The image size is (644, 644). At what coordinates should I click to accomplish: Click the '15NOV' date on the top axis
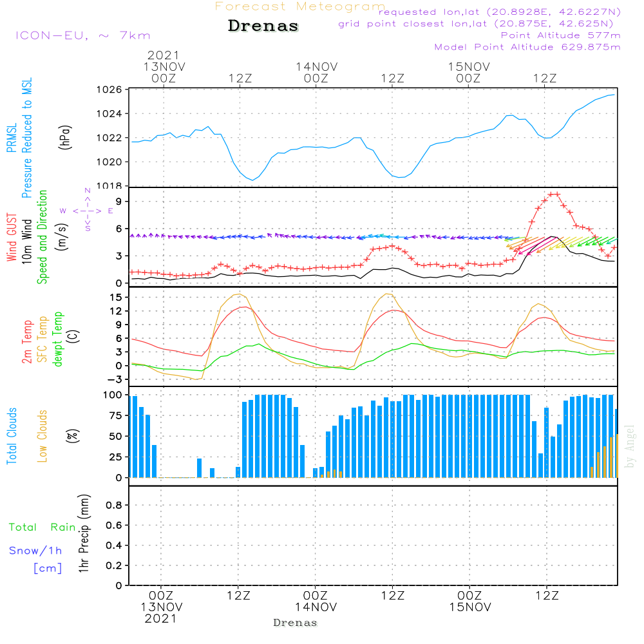(x=469, y=66)
